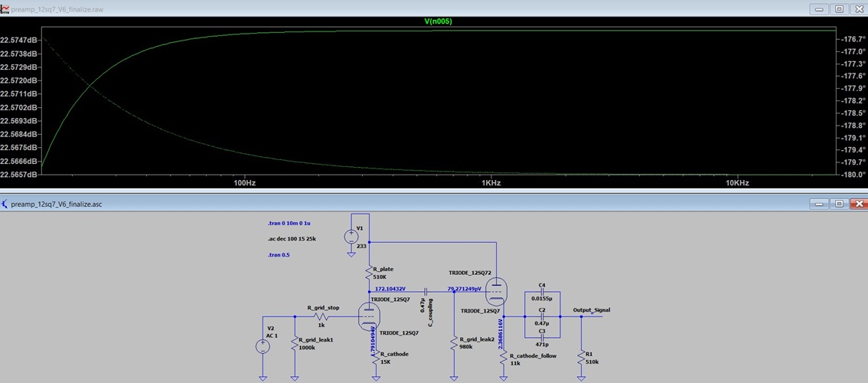The image size is (868, 383).
Task: Click the schematic window's title bar icon
Action: tap(5, 204)
